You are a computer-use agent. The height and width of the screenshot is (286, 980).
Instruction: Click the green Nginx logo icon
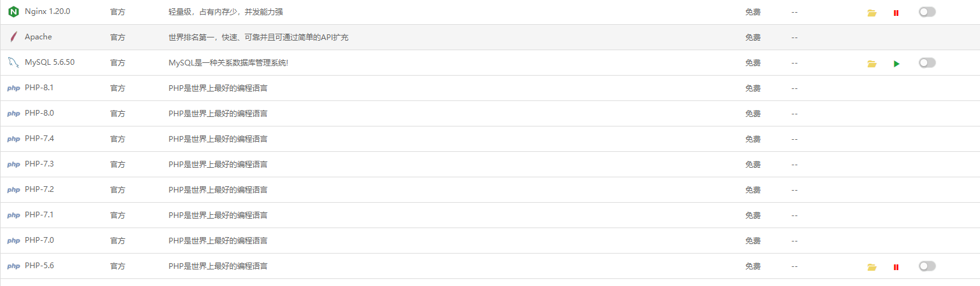coord(13,11)
